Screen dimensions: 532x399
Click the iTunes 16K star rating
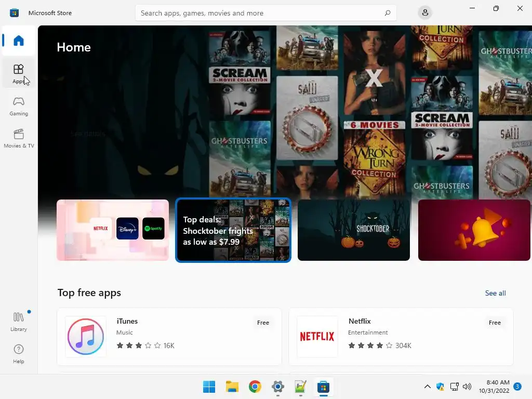(145, 345)
